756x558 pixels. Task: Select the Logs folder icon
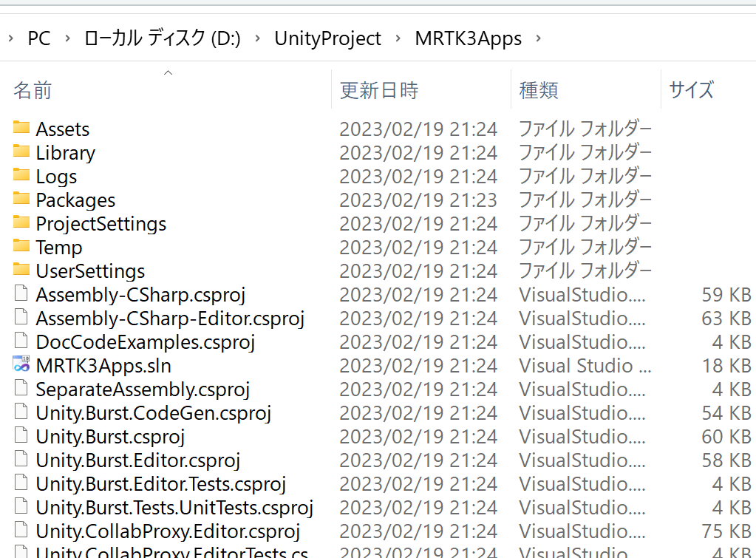pos(21,175)
